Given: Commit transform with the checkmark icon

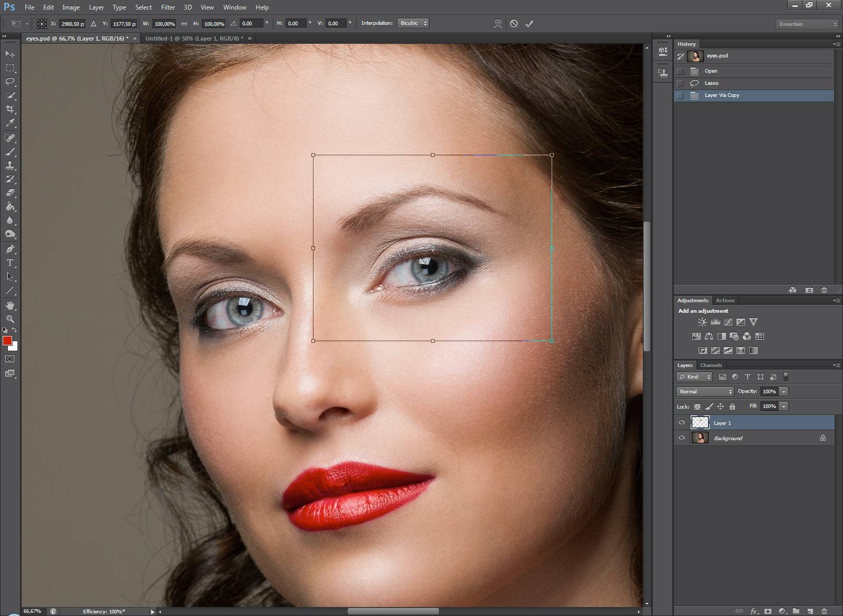Looking at the screenshot, I should pyautogui.click(x=530, y=24).
